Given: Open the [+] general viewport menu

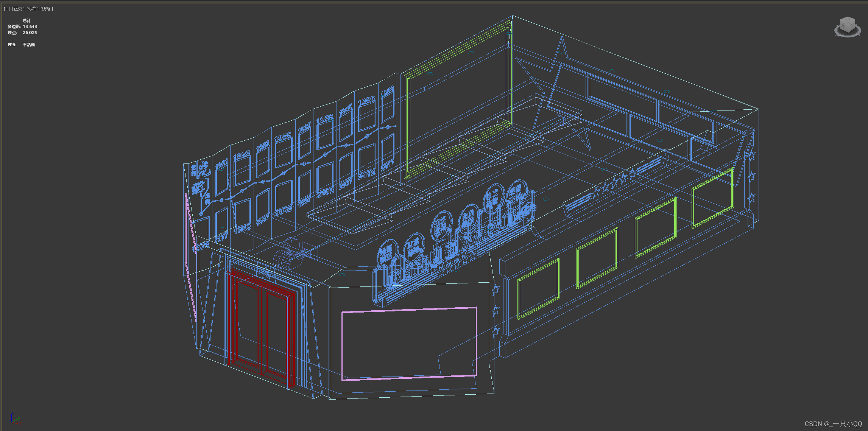Looking at the screenshot, I should [7, 9].
